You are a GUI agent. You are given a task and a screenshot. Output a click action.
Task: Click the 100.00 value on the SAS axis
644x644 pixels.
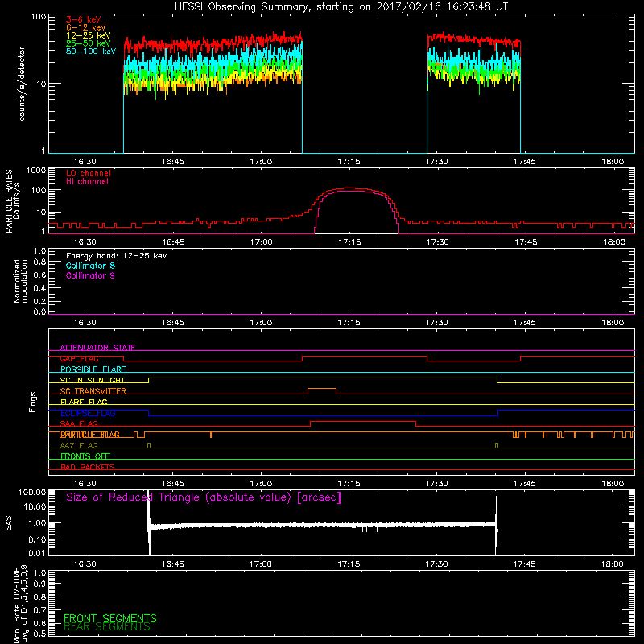[32, 492]
